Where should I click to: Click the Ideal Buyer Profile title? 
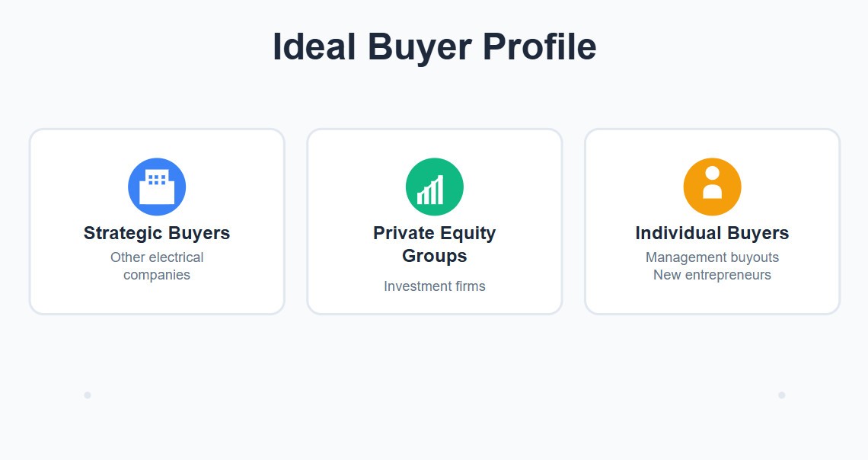(x=435, y=46)
